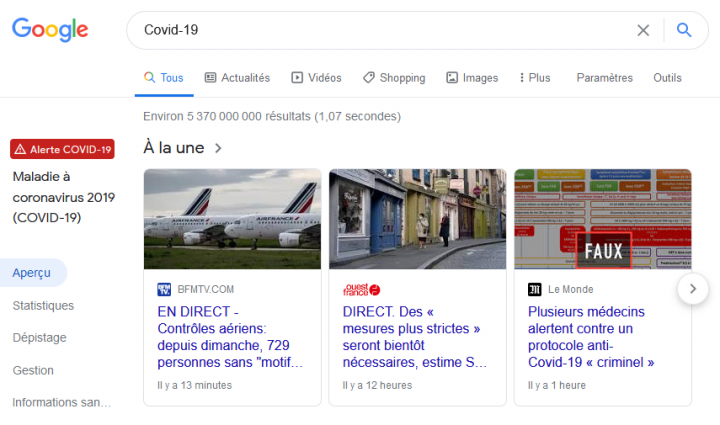Switch to the Vidéos tab
Viewport: 720px width, 425px height.
click(x=316, y=78)
